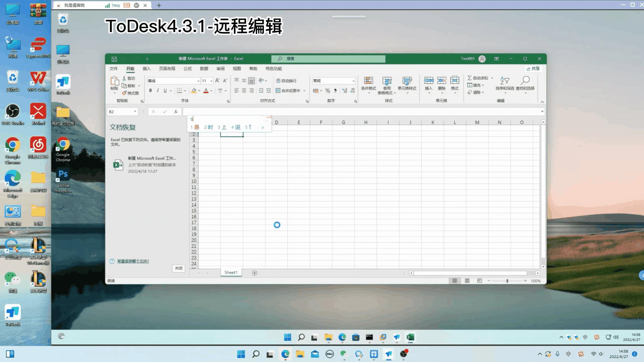Open Microsoft Edge on local taskbar
The height and width of the screenshot is (362, 644).
tap(285, 354)
